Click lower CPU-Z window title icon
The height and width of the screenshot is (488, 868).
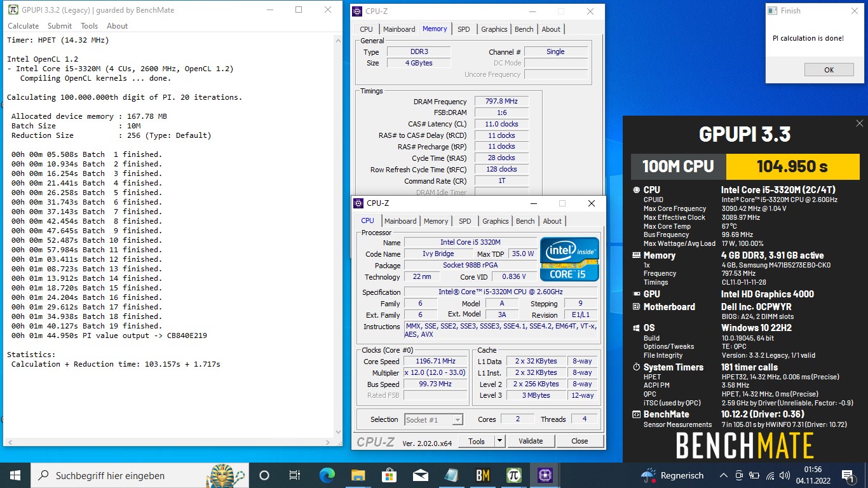(358, 203)
